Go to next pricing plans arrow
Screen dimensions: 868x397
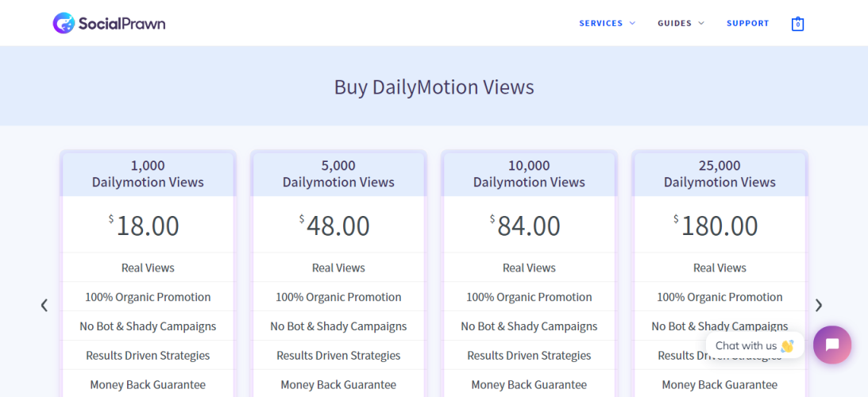pos(819,305)
